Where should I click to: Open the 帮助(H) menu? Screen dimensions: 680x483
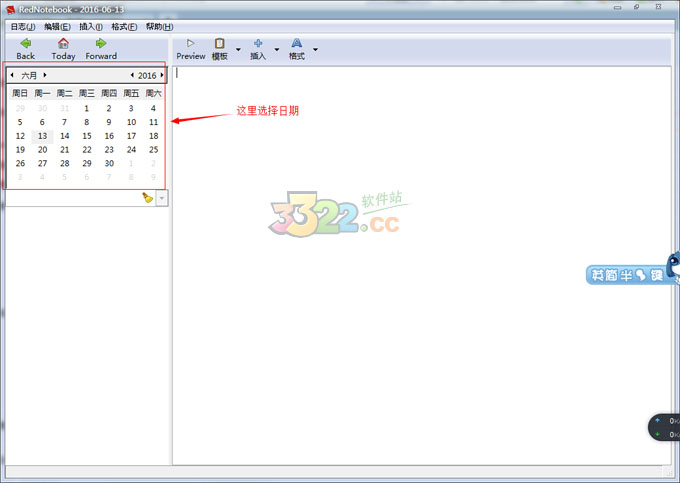pyautogui.click(x=159, y=27)
